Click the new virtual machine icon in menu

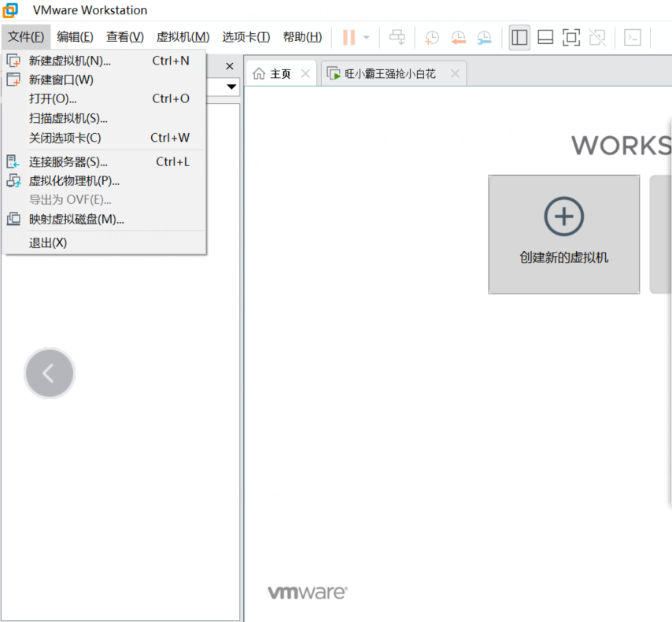13,61
